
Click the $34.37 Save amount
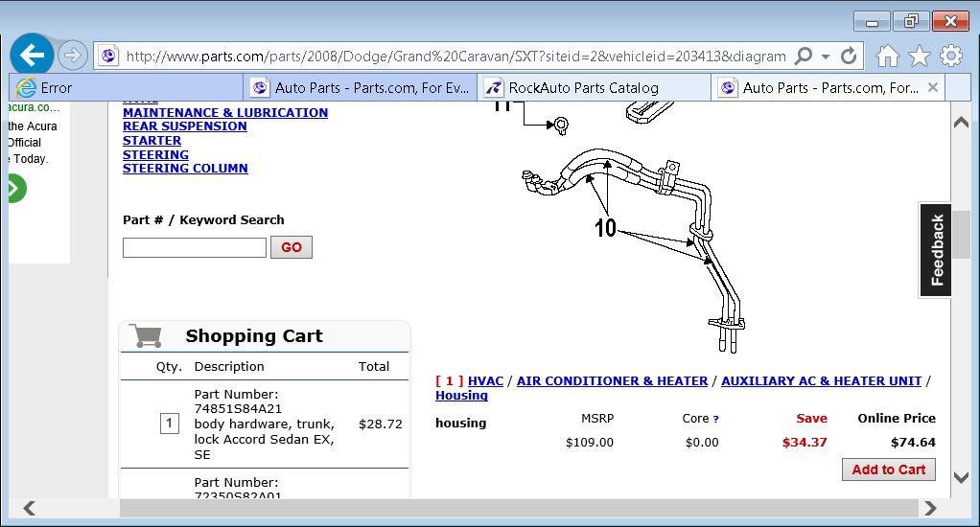point(805,443)
